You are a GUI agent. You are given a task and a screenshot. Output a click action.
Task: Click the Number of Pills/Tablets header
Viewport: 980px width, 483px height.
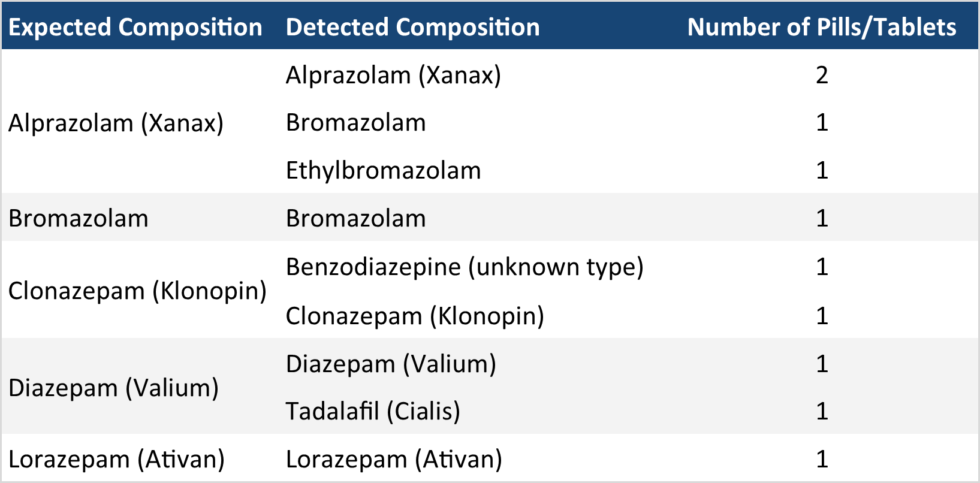[821, 28]
